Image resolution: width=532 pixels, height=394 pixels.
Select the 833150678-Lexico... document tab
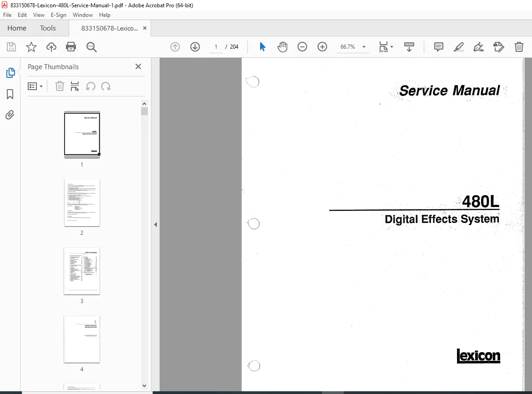point(109,28)
